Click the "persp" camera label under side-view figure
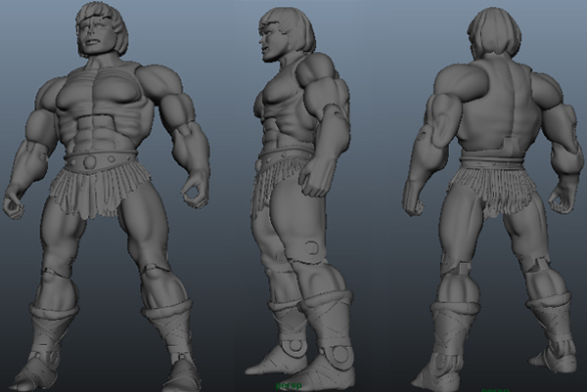 (x=289, y=385)
